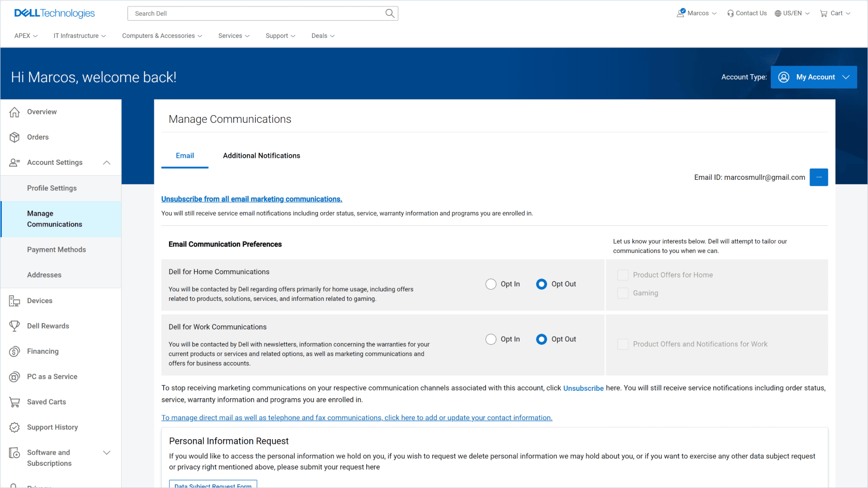The image size is (868, 488).
Task: Select Opt In for Home Communications
Action: (x=491, y=284)
